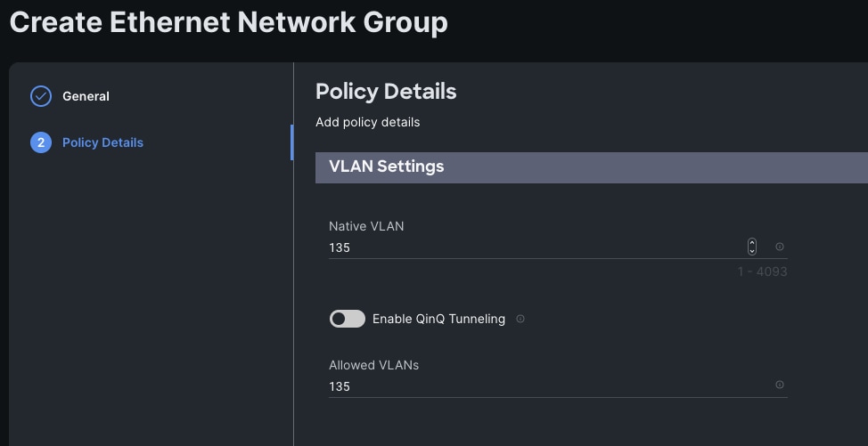Click the Allowed VLANs info icon
This screenshot has width=868, height=446.
point(780,385)
